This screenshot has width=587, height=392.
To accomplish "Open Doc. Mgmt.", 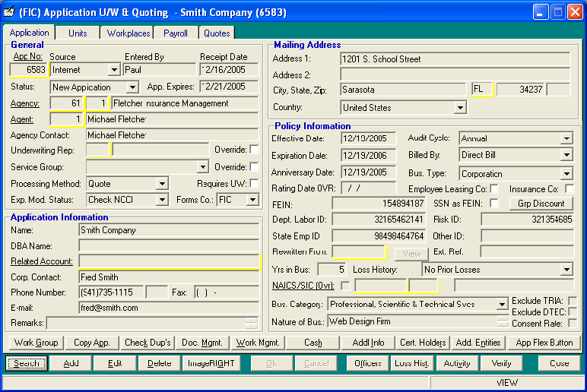I will [x=202, y=343].
